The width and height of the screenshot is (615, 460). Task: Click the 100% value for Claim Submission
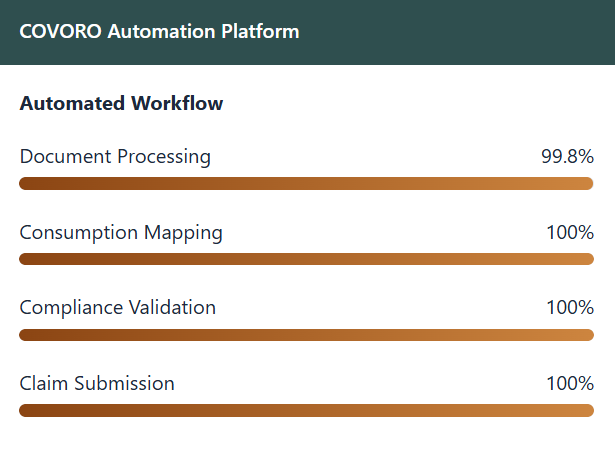(x=570, y=383)
